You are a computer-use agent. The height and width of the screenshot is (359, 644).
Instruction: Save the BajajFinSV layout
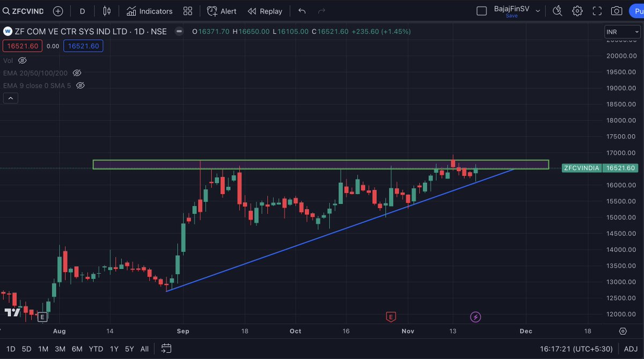point(511,16)
